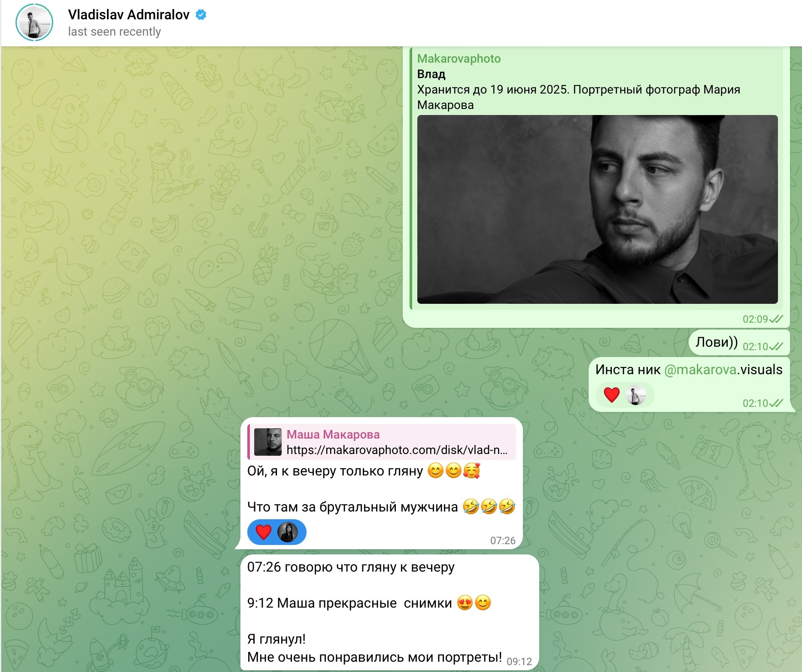Toggle the blue heart reaction under Маша Макарова reply
The width and height of the screenshot is (802, 672).
(x=263, y=532)
